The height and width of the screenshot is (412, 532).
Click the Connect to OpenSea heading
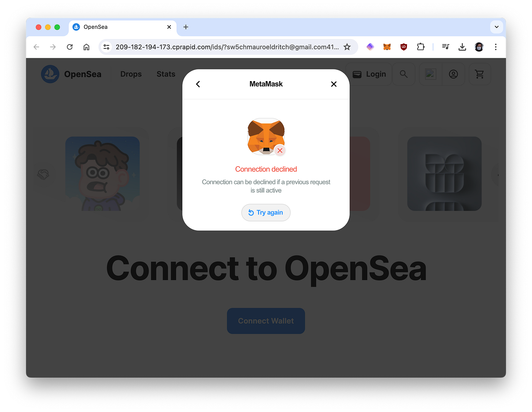[x=266, y=269]
